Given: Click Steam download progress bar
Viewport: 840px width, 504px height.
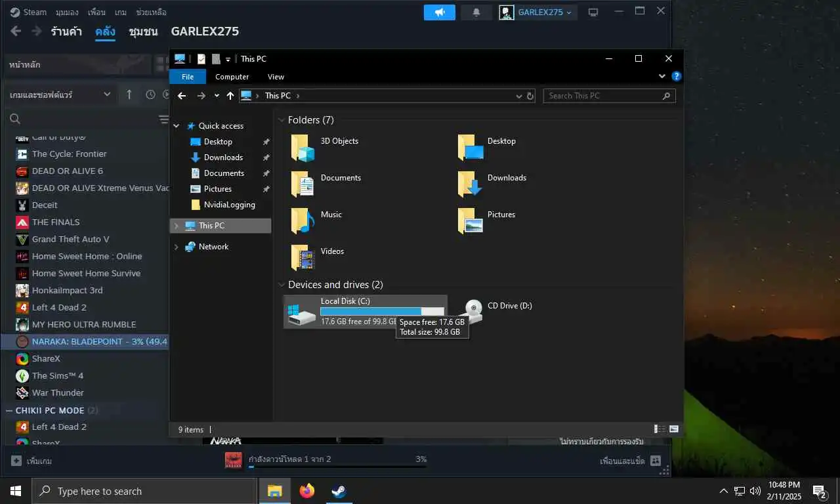Looking at the screenshot, I should 337,467.
